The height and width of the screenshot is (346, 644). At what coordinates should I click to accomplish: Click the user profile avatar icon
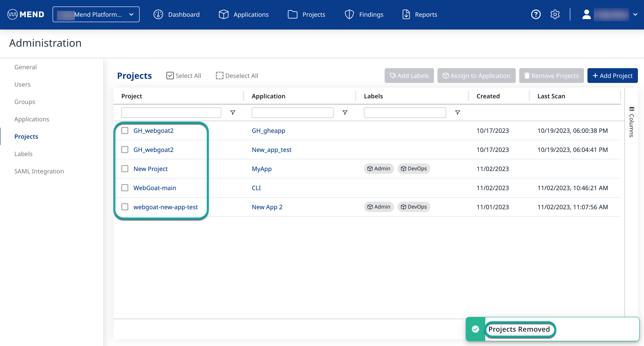point(586,15)
